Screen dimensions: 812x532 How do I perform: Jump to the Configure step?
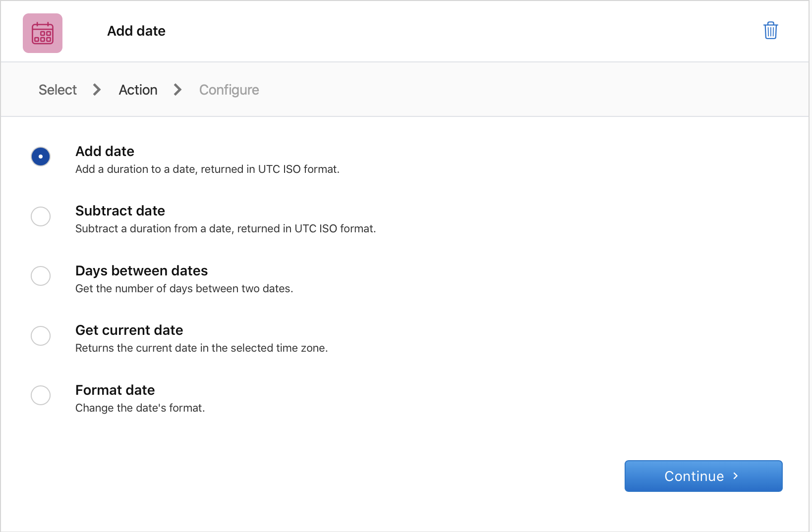[229, 90]
